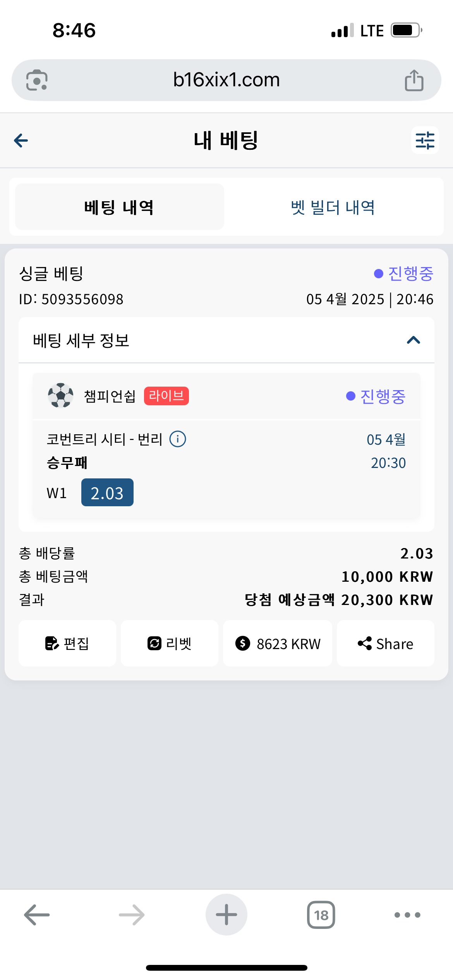Tap the browser share icon
Screen dimensions: 453x980
[414, 80]
